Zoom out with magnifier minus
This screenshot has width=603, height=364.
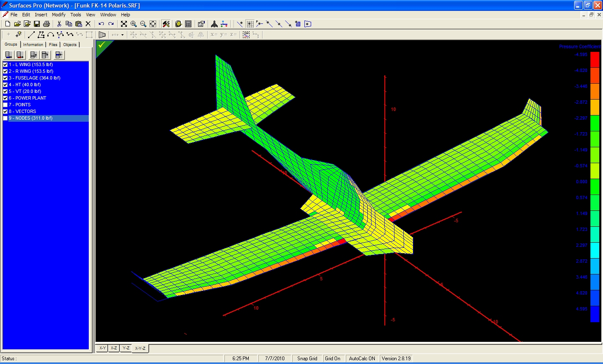tap(143, 24)
